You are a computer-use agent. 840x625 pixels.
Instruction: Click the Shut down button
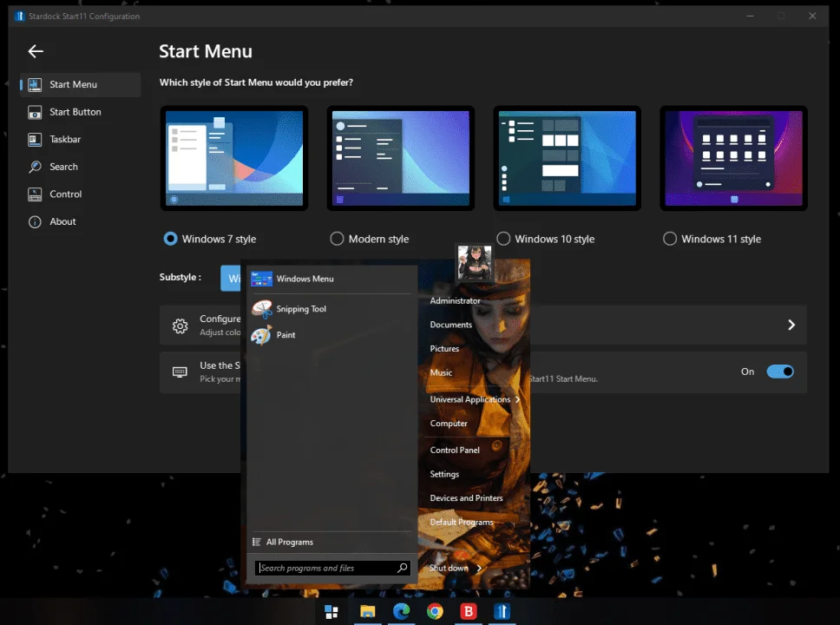[x=449, y=569]
